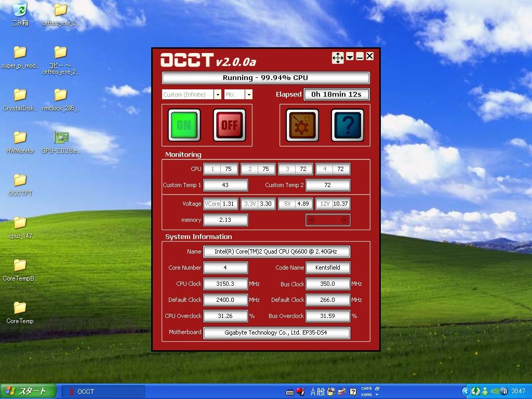Click the CPU Default Clock value 2400.0
Image resolution: width=532 pixels, height=399 pixels.
pos(225,300)
